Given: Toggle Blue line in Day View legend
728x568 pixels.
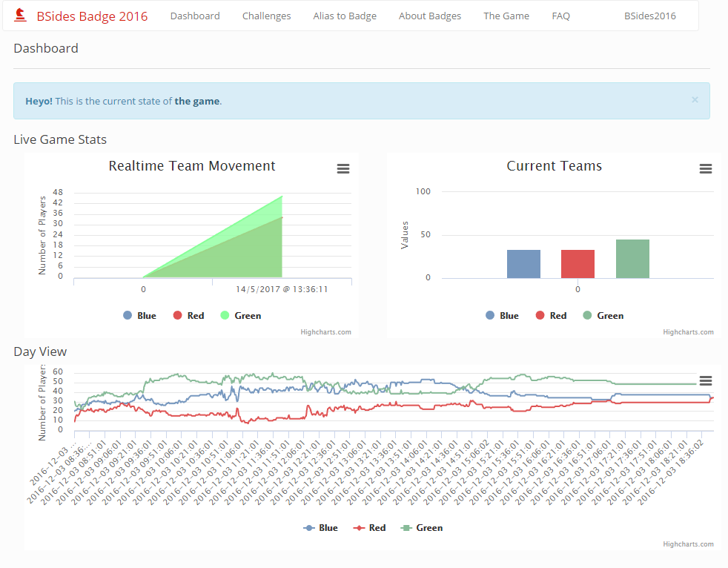Looking at the screenshot, I should pos(321,528).
